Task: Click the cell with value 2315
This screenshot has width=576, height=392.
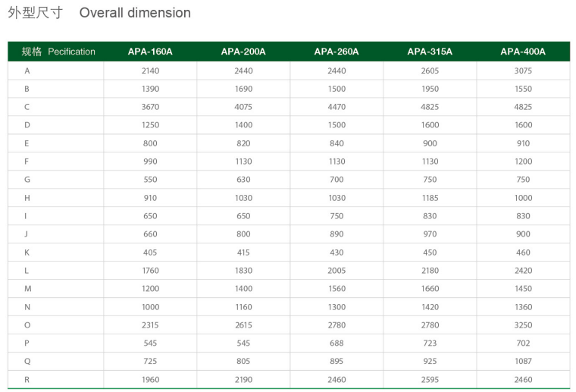Action: (150, 325)
